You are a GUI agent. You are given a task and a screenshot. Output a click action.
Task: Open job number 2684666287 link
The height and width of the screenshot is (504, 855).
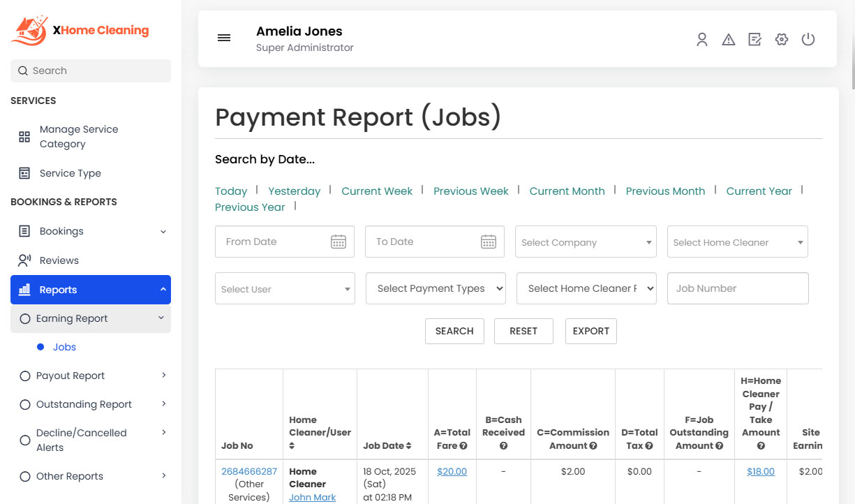pos(248,470)
